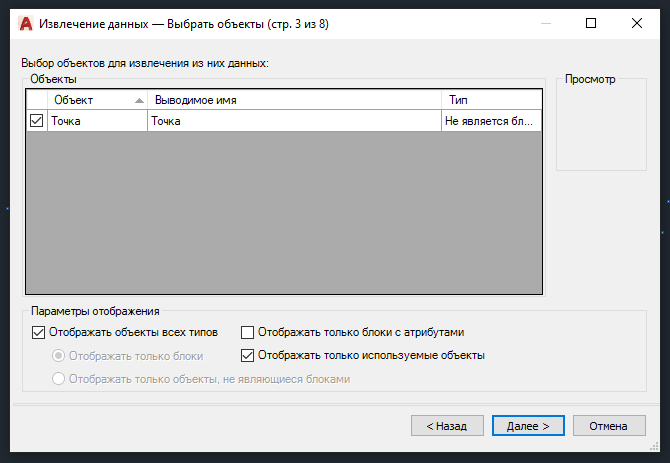Image resolution: width=670 pixels, height=463 pixels.
Task: Go back with the '< Назад' button
Action: click(x=440, y=425)
